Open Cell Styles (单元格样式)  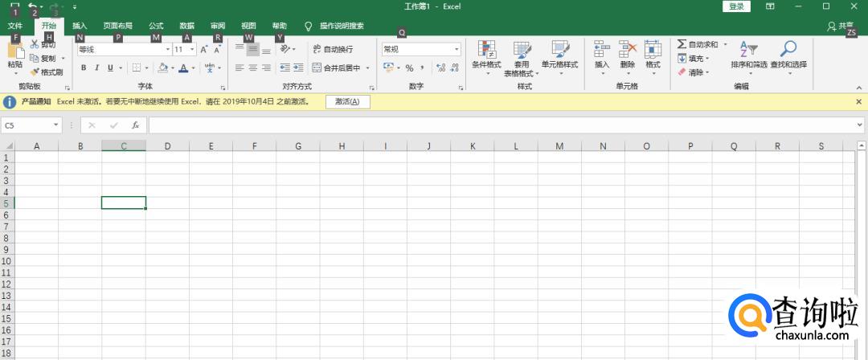pos(559,57)
